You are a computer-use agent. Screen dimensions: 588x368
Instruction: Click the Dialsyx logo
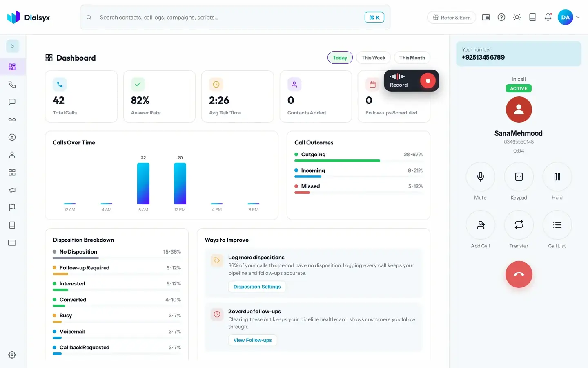[29, 17]
